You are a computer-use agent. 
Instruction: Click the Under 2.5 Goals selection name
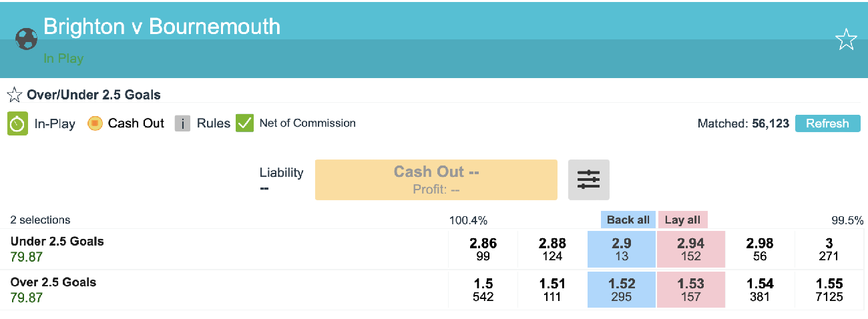pyautogui.click(x=57, y=242)
